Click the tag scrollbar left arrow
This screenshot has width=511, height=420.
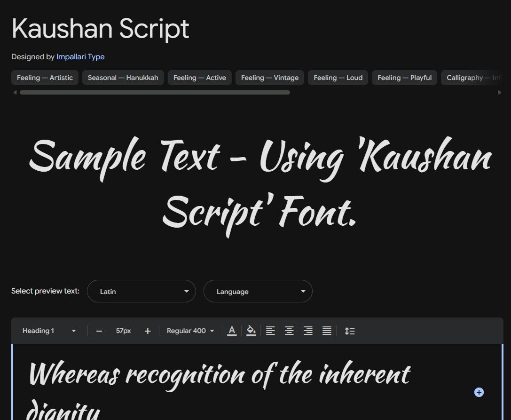point(15,93)
